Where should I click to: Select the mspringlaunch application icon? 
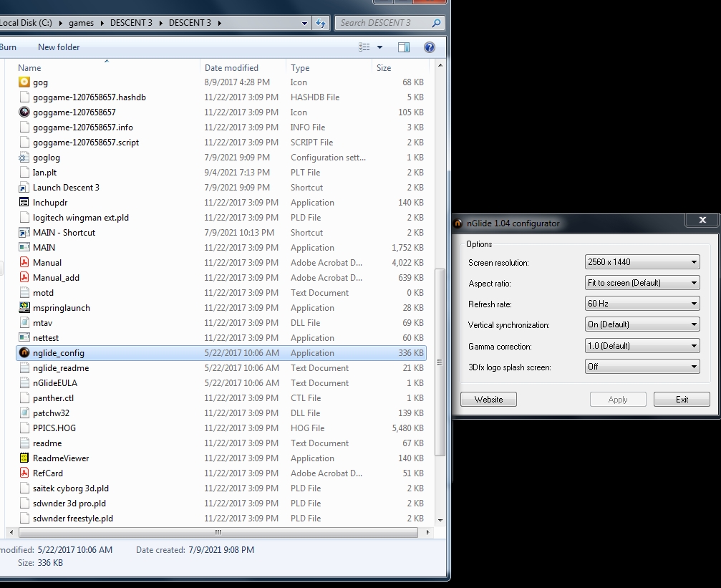click(24, 308)
